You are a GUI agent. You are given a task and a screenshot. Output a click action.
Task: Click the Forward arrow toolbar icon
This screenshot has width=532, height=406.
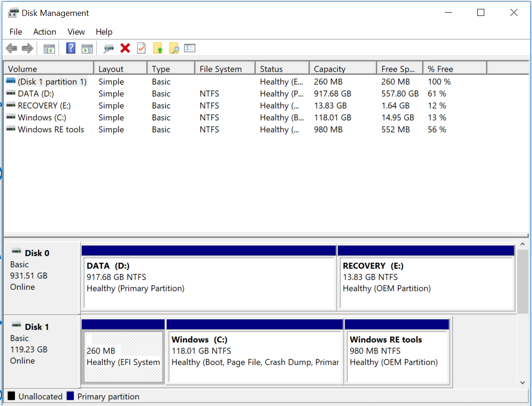(x=28, y=48)
